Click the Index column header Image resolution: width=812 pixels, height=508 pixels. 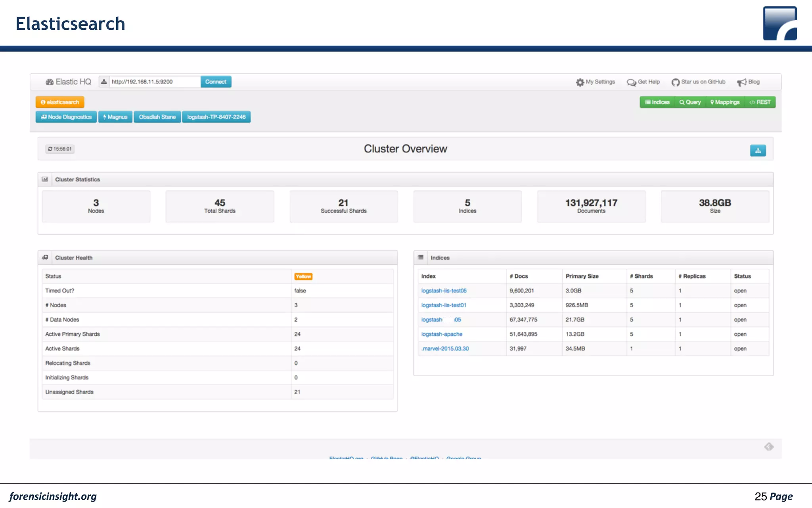(428, 276)
